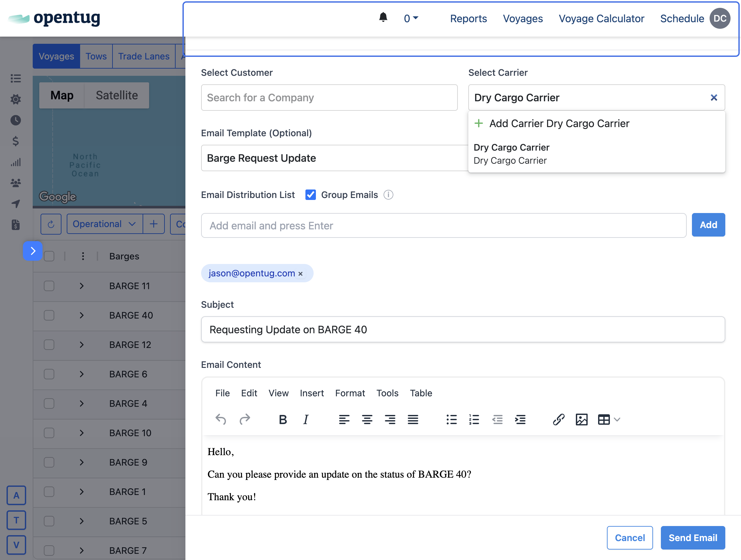Viewport: 741px width, 560px height.
Task: Clear the Dry Cargo Carrier selection
Action: pyautogui.click(x=714, y=97)
